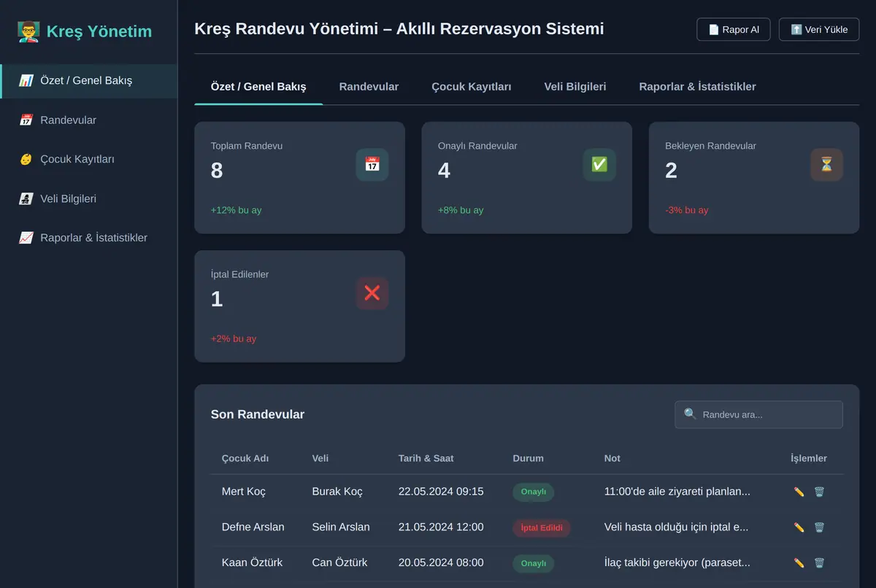Click the calendar icon on Toplam Randevu card
Image resolution: width=876 pixels, height=588 pixels.
click(x=372, y=165)
